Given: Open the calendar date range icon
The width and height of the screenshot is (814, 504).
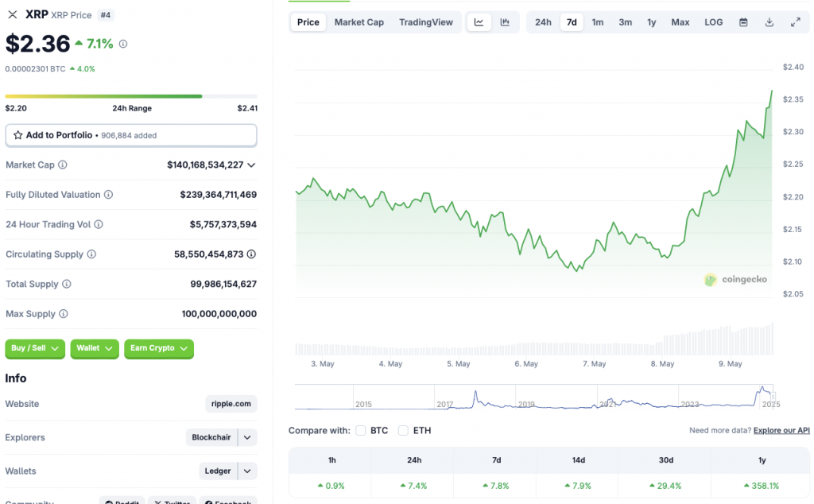Looking at the screenshot, I should coord(743,22).
